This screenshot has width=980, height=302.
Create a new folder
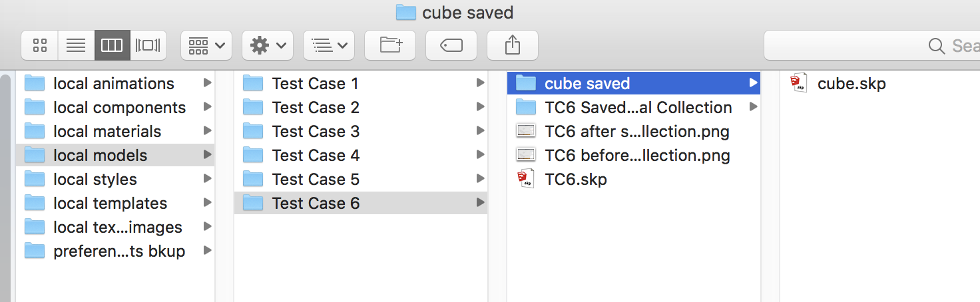(390, 45)
